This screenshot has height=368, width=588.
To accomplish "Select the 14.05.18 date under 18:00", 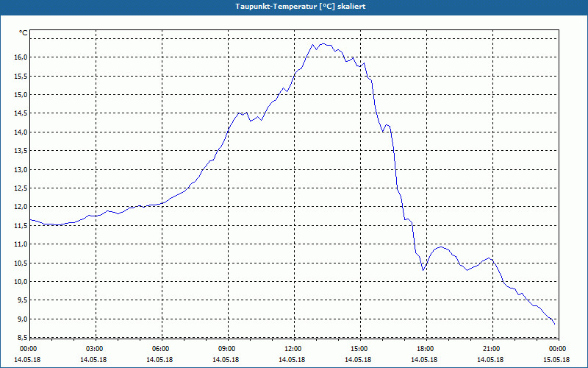I will coord(425,360).
